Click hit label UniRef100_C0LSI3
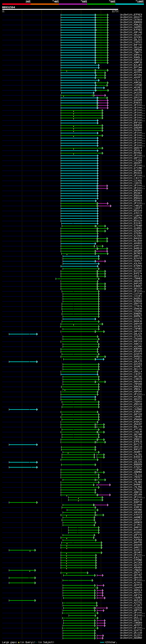Viewport: 146px width, 644px height. tap(131, 80)
